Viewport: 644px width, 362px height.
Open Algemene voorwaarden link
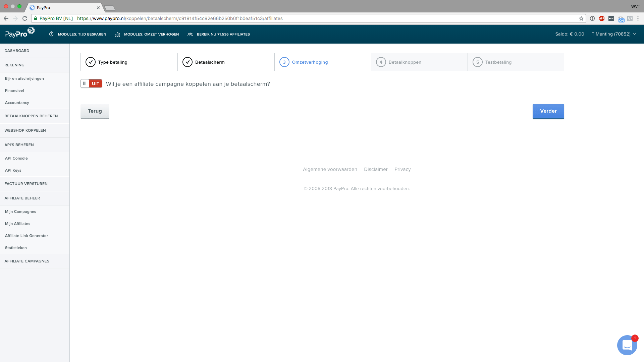click(x=330, y=169)
